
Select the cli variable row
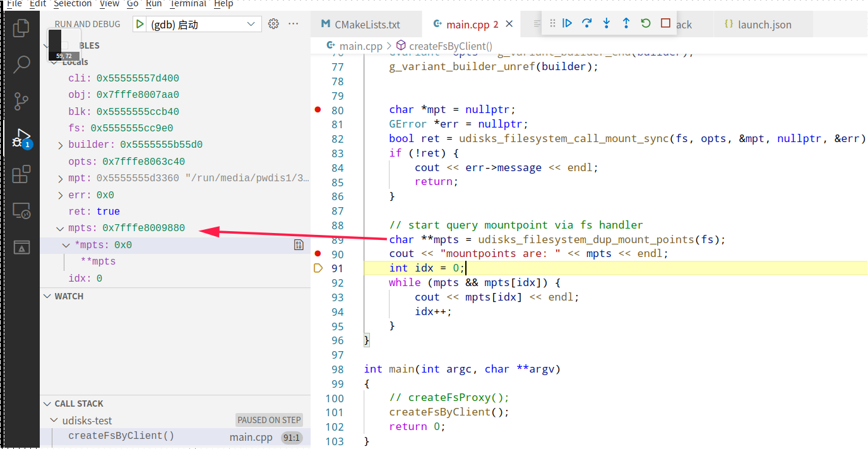[175, 78]
